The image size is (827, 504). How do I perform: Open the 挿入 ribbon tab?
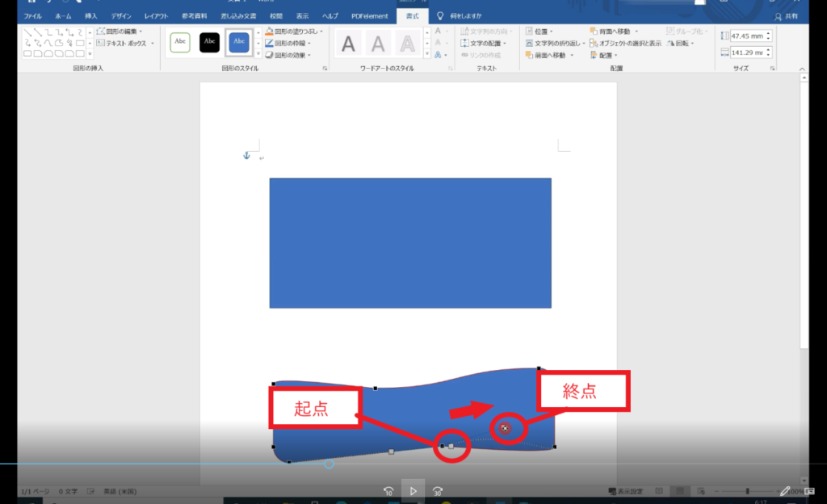tap(91, 16)
